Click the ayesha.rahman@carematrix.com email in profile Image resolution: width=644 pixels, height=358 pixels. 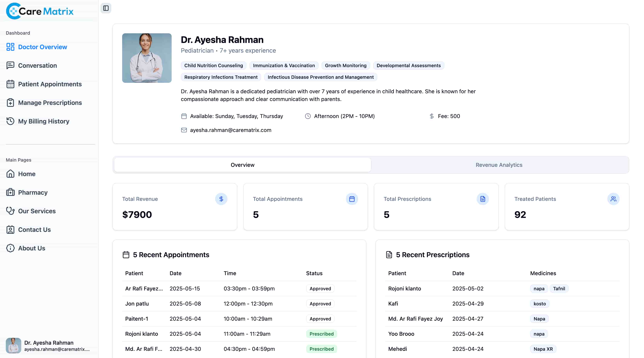coord(231,130)
